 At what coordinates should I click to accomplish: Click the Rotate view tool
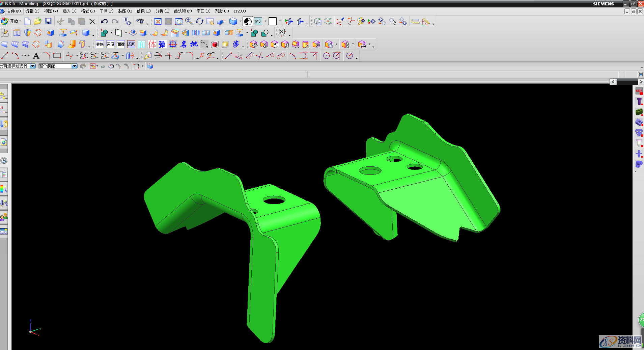(x=200, y=22)
